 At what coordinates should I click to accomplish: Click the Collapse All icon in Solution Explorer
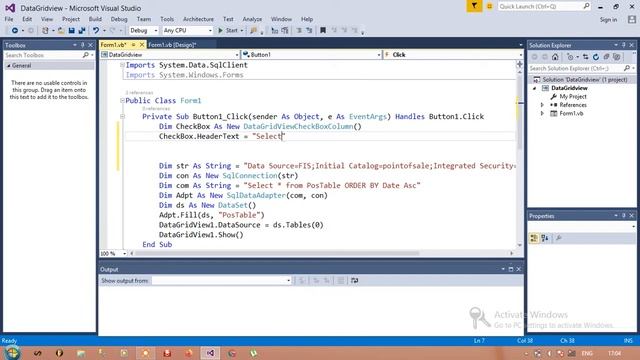coord(607,57)
